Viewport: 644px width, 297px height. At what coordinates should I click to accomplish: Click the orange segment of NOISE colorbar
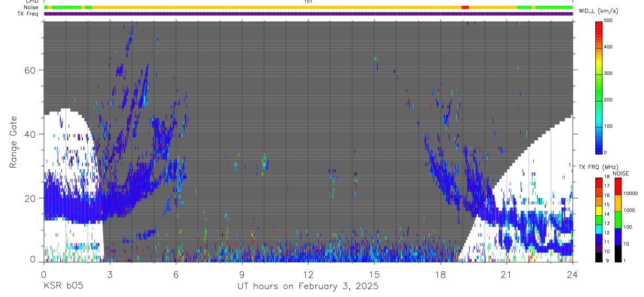[x=618, y=203]
